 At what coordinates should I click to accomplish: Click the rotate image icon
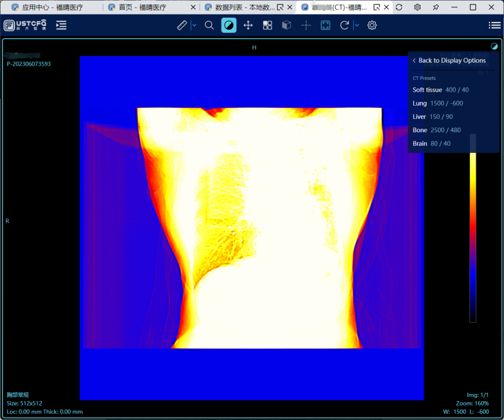pyautogui.click(x=344, y=25)
